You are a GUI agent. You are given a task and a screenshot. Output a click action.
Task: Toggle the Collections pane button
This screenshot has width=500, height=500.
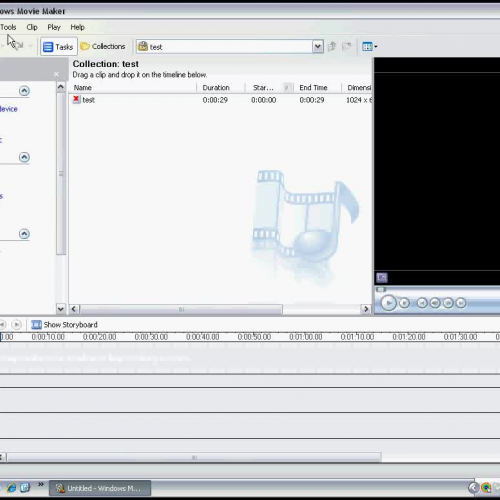click(103, 46)
